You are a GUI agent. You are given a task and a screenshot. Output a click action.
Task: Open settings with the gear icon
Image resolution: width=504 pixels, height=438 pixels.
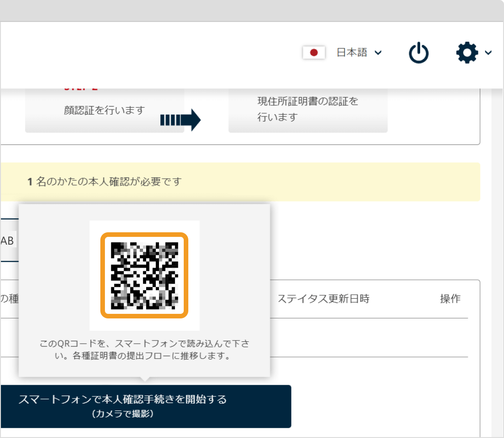click(x=467, y=53)
